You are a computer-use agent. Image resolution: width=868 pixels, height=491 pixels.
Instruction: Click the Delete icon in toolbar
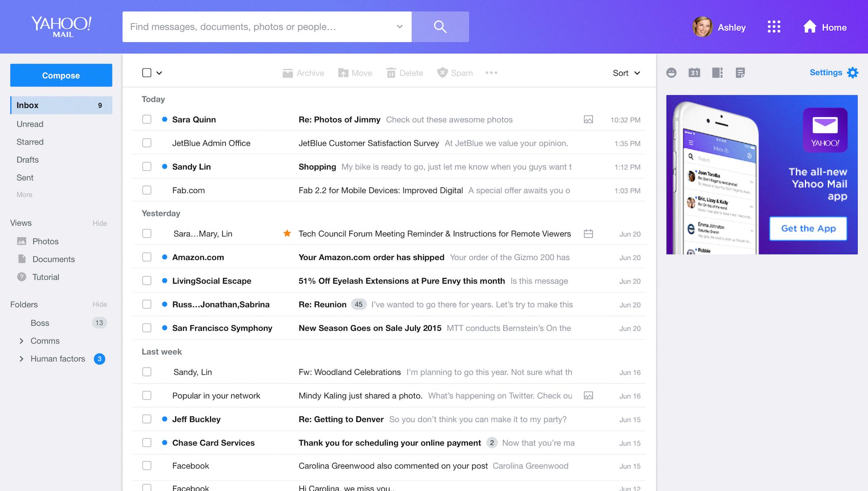coord(391,73)
